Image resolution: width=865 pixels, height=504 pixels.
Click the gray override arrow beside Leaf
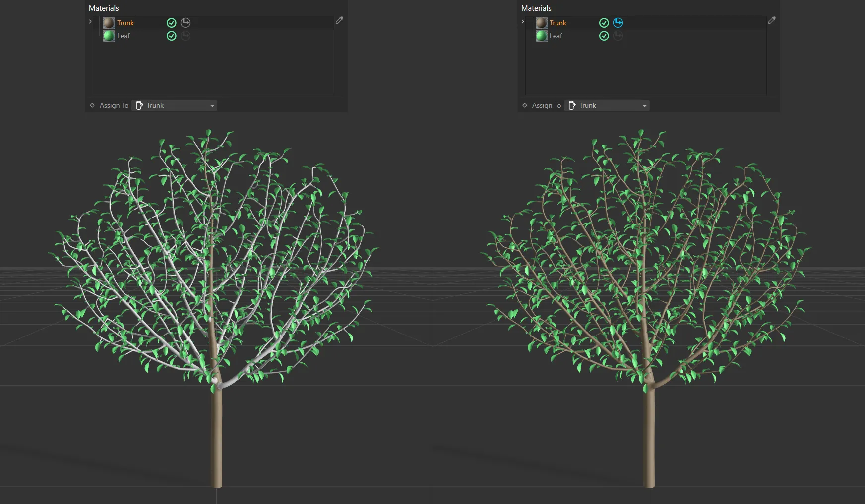click(x=185, y=35)
